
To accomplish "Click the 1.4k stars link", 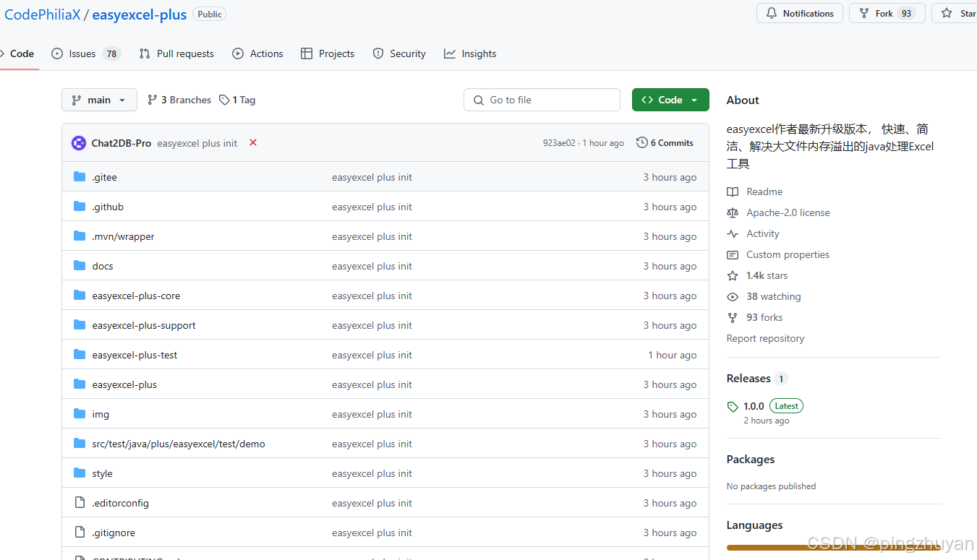I will point(767,275).
